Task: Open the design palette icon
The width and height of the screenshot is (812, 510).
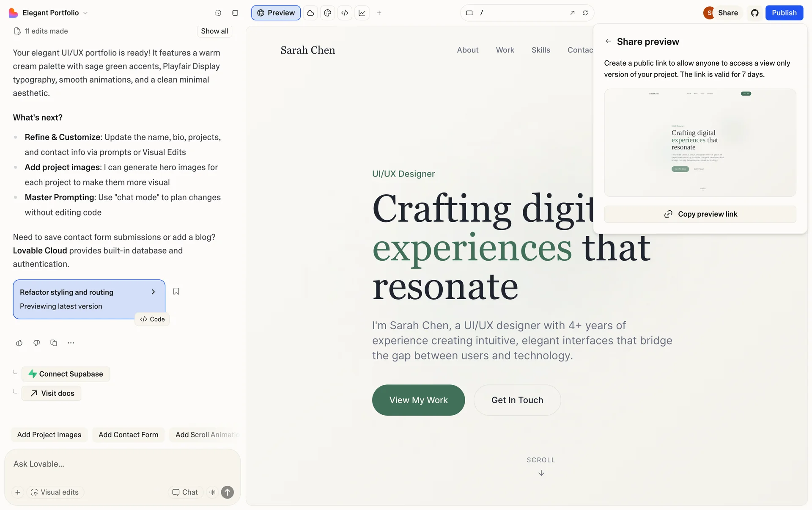Action: [x=327, y=13]
